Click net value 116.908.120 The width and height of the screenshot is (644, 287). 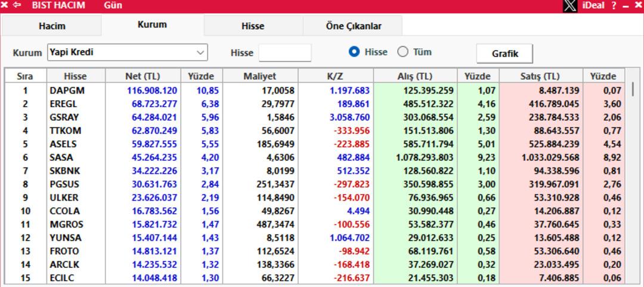pyautogui.click(x=153, y=90)
